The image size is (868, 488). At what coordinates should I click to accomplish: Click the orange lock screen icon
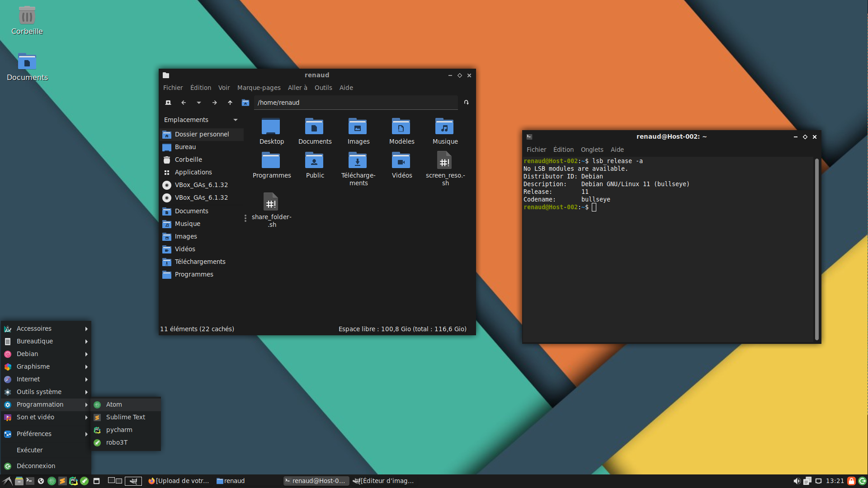click(x=851, y=481)
